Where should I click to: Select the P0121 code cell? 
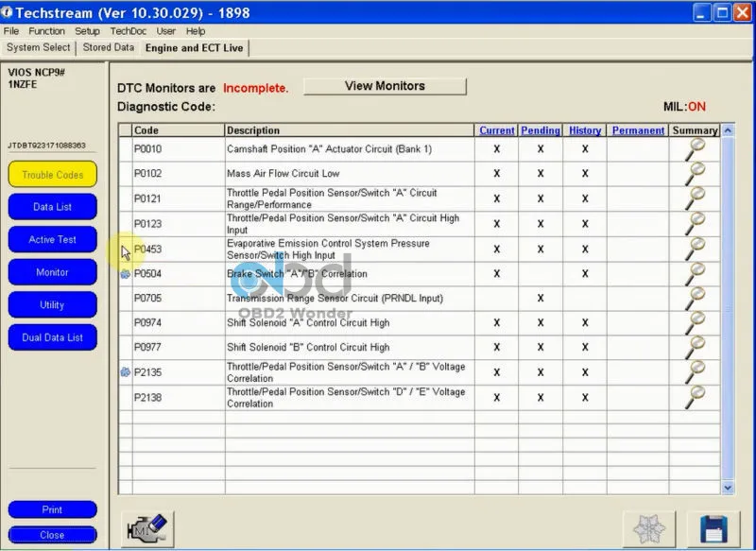178,198
